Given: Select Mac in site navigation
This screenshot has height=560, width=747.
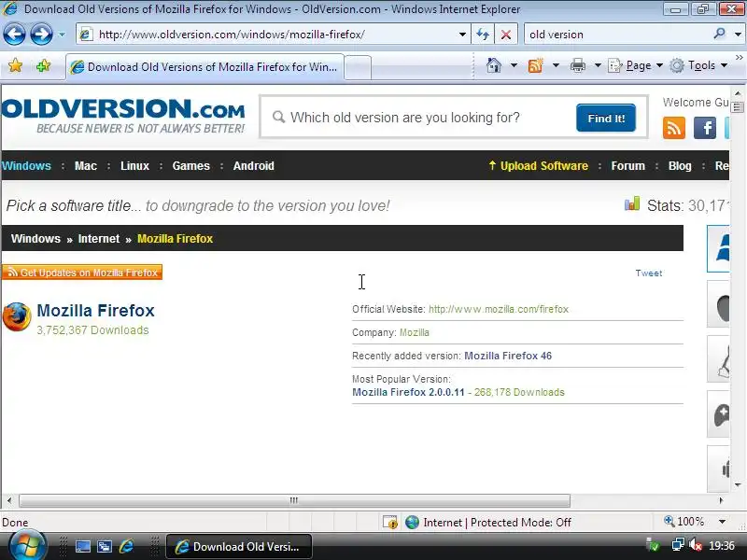Looking at the screenshot, I should (x=86, y=166).
